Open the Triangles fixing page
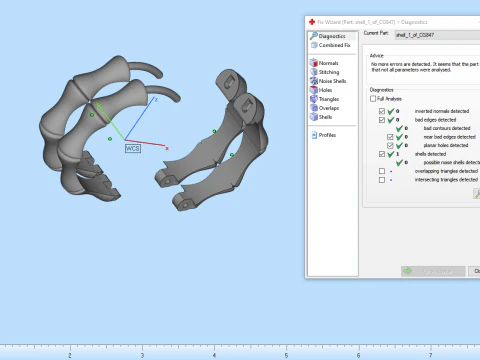The width and height of the screenshot is (480, 360). click(325, 99)
